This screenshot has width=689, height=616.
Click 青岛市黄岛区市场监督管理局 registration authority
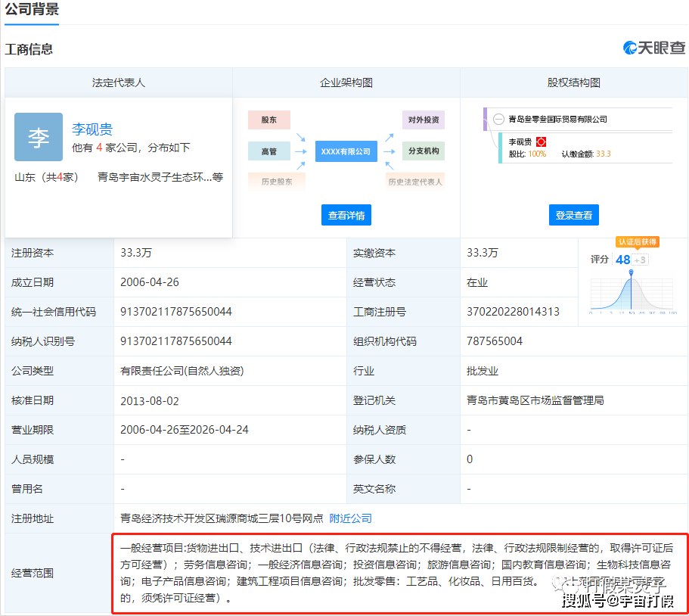(x=535, y=400)
